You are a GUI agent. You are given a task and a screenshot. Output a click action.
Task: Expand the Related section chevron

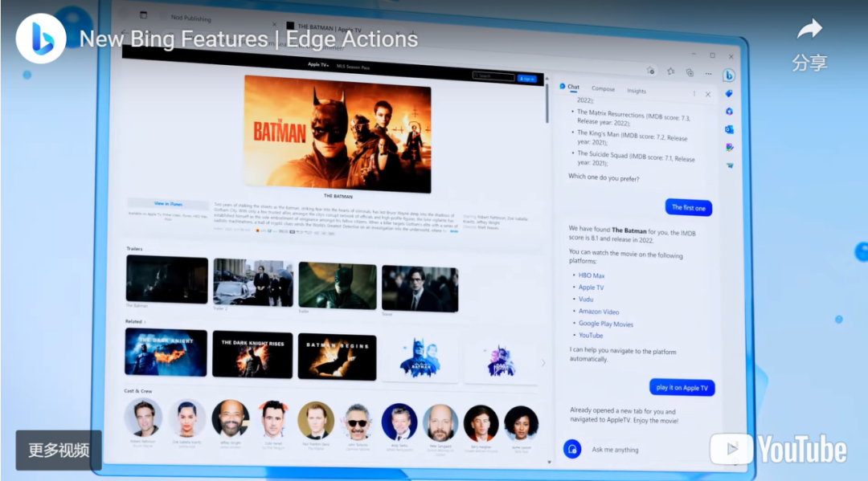pyautogui.click(x=145, y=322)
